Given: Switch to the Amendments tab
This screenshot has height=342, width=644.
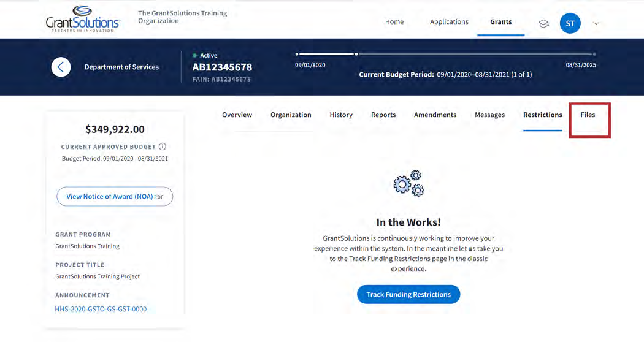Looking at the screenshot, I should [435, 115].
